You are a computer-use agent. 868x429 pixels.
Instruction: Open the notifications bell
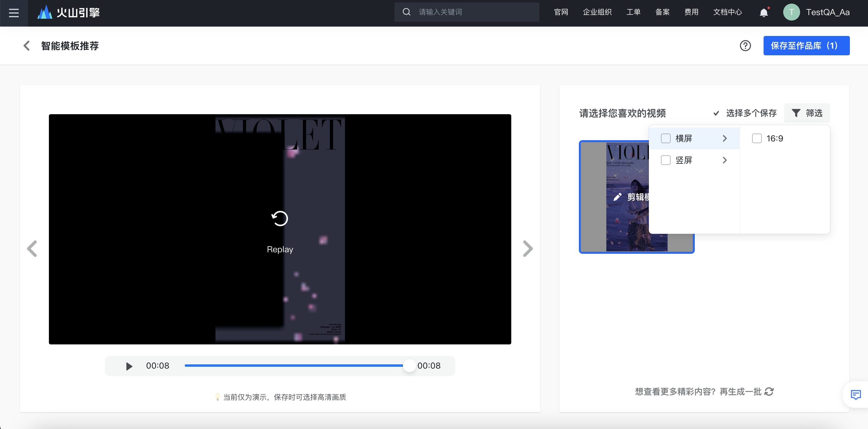(764, 12)
